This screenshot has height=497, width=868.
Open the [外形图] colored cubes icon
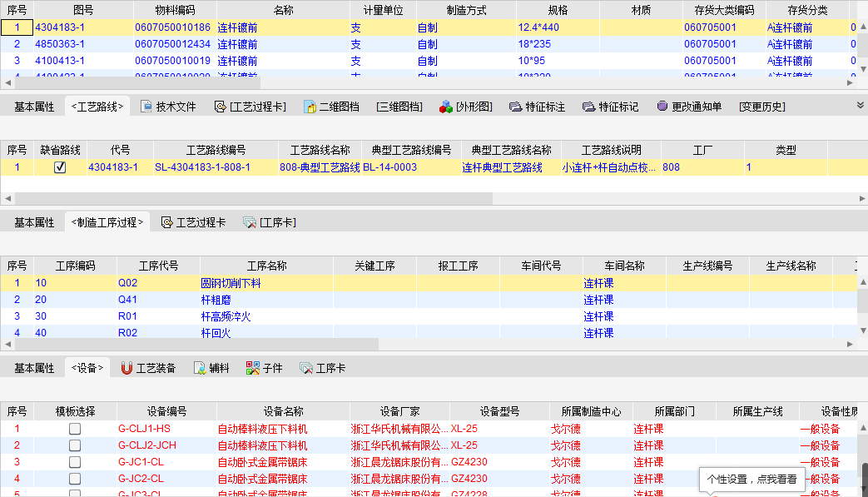point(445,107)
